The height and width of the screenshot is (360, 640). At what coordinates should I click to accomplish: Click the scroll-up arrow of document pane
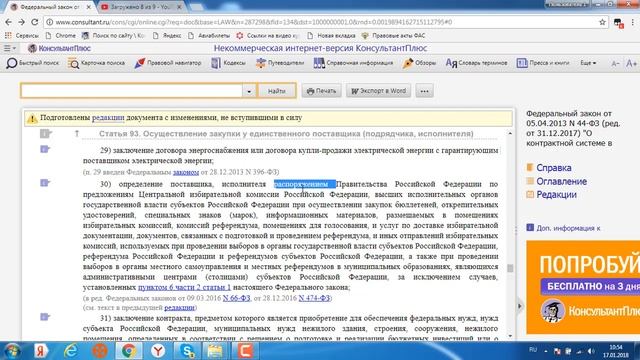(x=510, y=133)
